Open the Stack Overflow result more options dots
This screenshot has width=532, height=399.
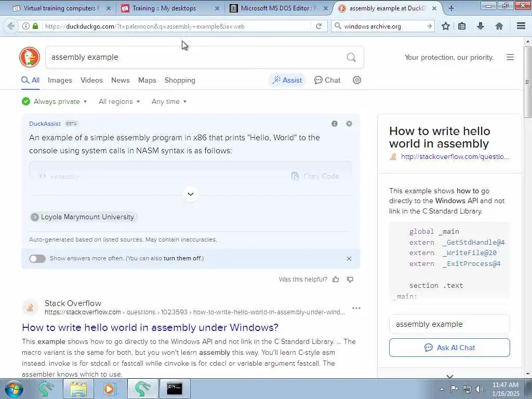coord(356,308)
